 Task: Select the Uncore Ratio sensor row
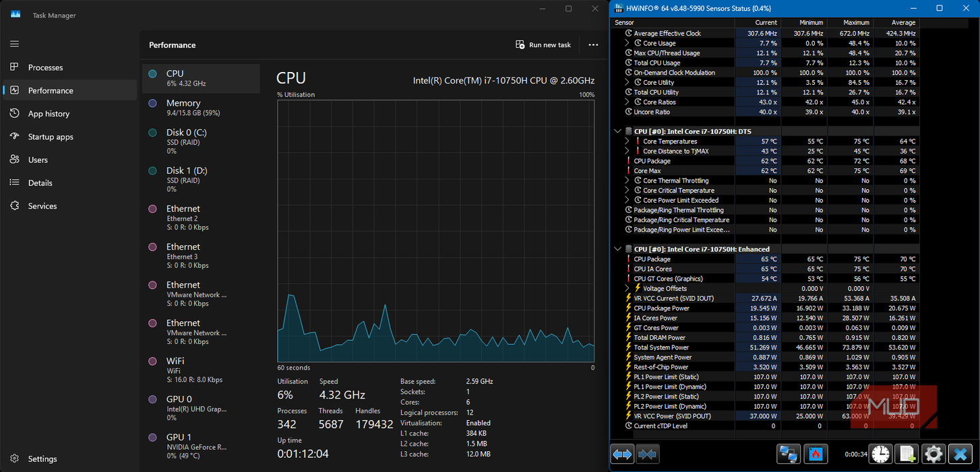click(766, 112)
